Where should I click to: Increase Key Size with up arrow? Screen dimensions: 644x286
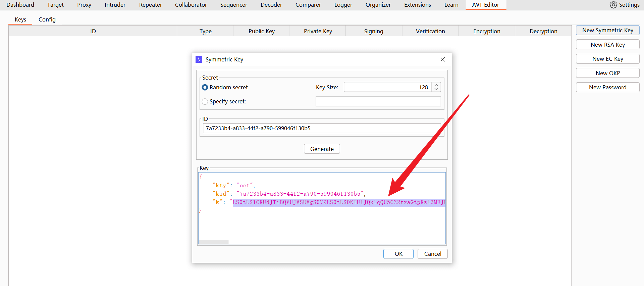[436, 85]
